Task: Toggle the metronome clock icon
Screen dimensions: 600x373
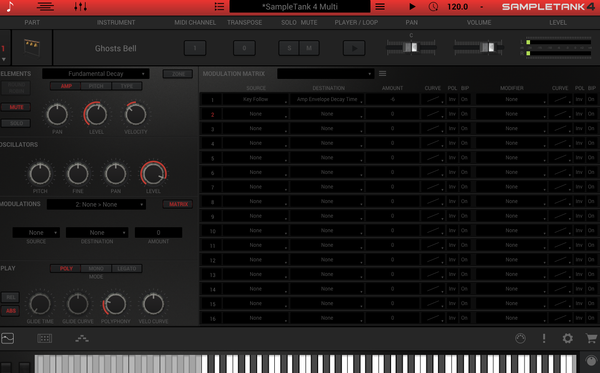Action: [x=433, y=7]
